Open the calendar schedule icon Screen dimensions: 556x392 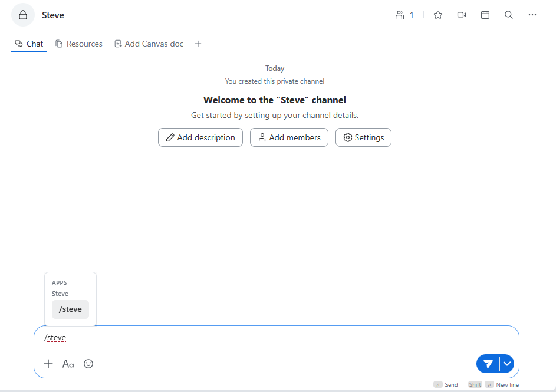[485, 15]
